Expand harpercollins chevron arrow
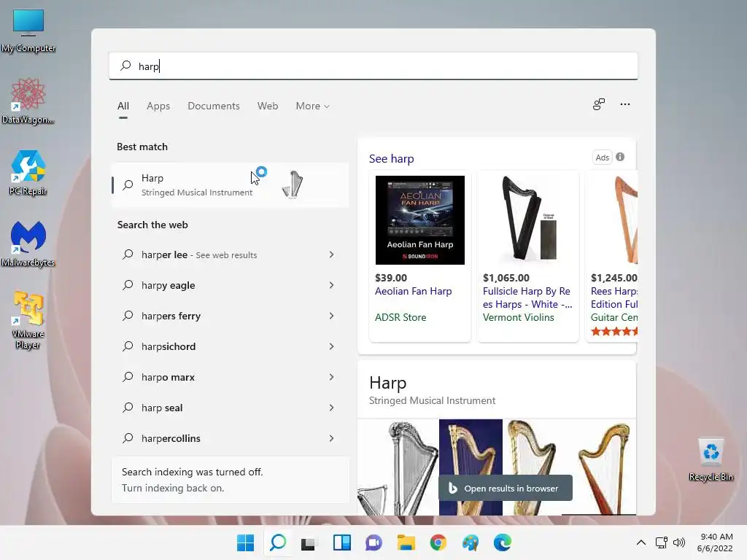Screen dimensions: 747x560 click(332, 438)
